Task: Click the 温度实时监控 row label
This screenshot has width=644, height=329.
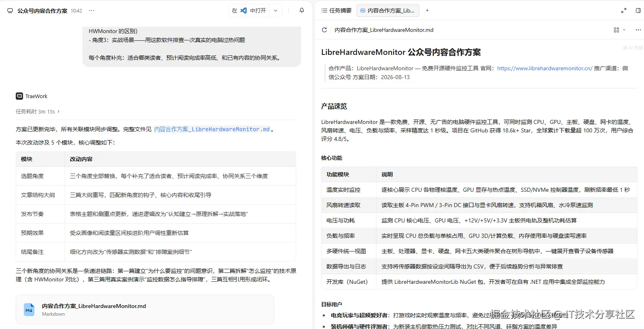Action: click(x=343, y=190)
